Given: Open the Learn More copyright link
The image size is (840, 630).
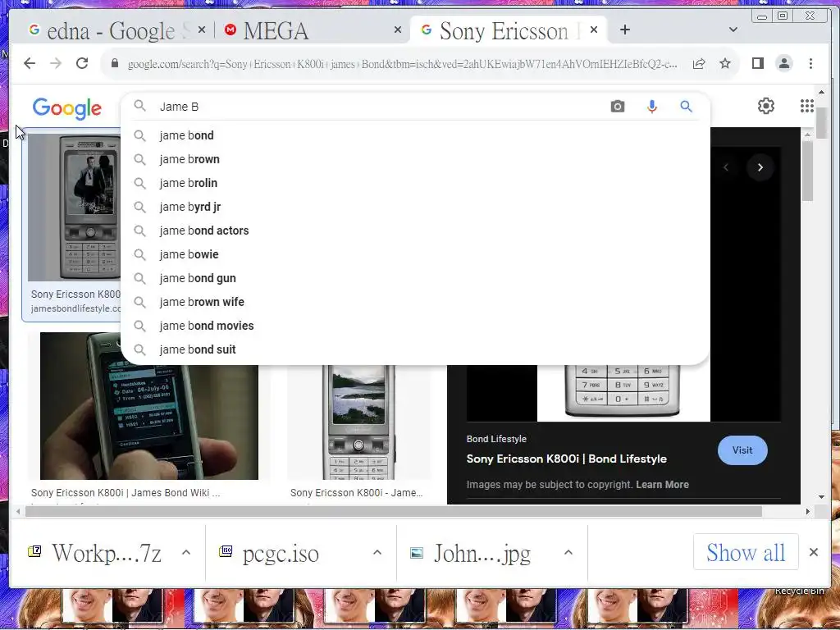Looking at the screenshot, I should (662, 485).
